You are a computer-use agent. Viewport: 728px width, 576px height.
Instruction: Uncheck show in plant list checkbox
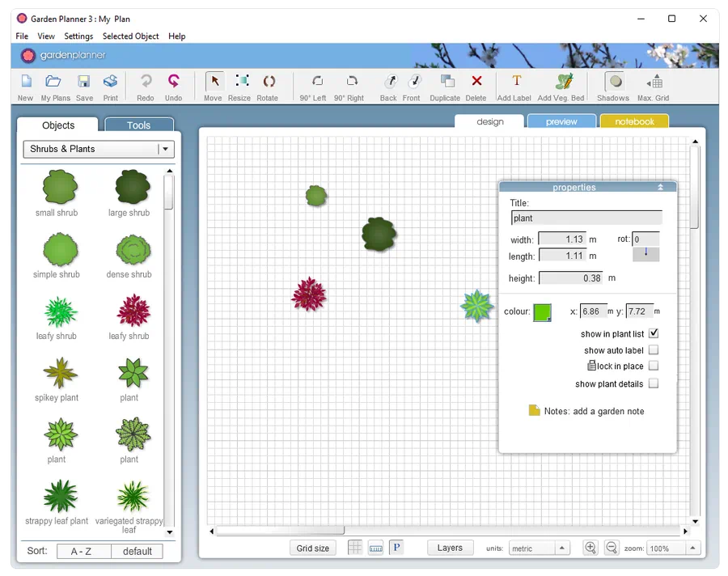coord(654,333)
